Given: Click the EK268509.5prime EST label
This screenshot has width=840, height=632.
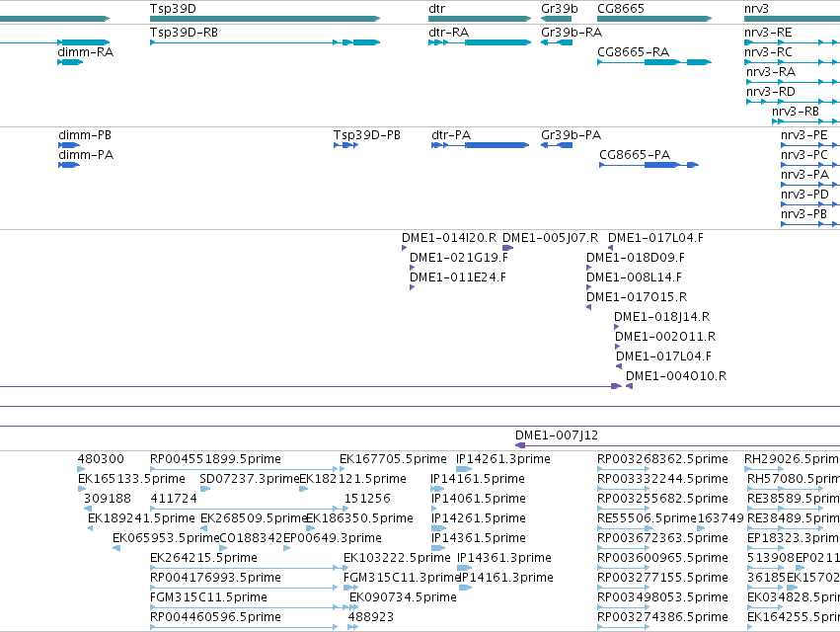Looking at the screenshot, I should tap(254, 518).
